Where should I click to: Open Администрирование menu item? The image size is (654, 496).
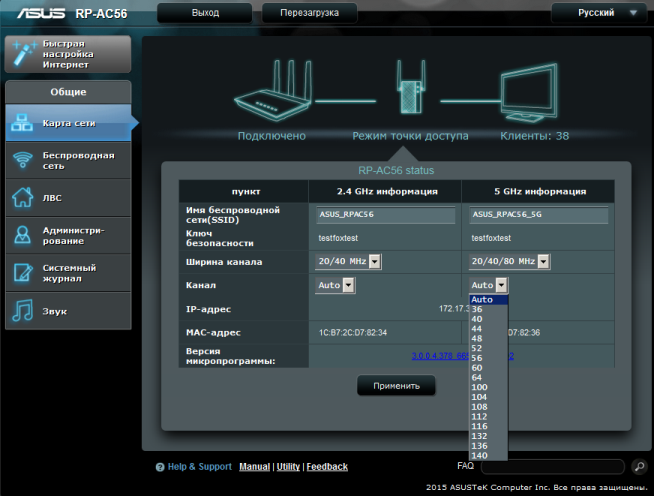68,235
